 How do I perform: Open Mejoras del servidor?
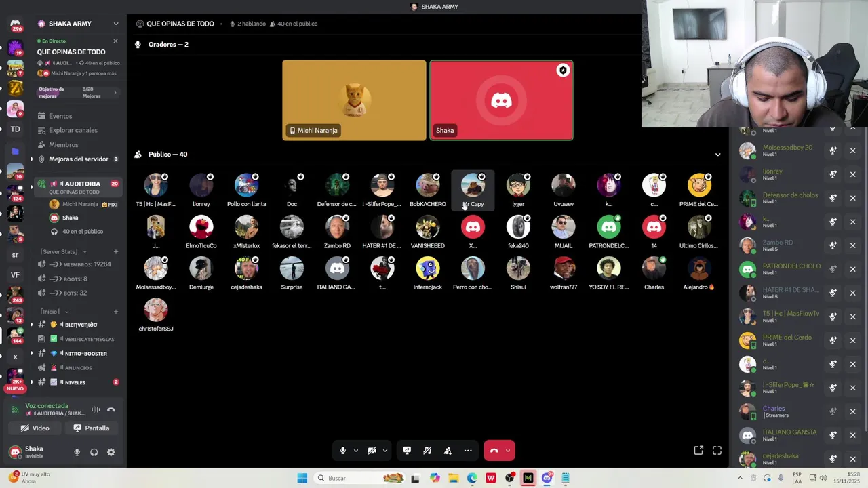coord(78,159)
